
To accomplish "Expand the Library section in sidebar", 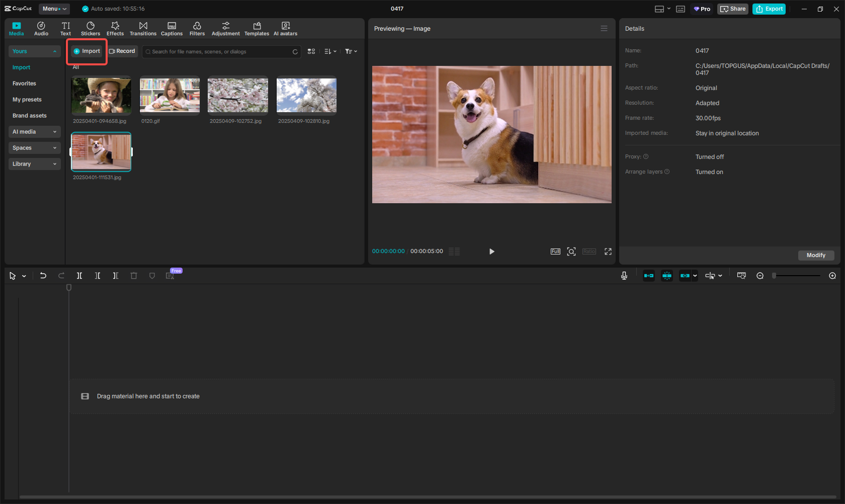I will [x=34, y=164].
